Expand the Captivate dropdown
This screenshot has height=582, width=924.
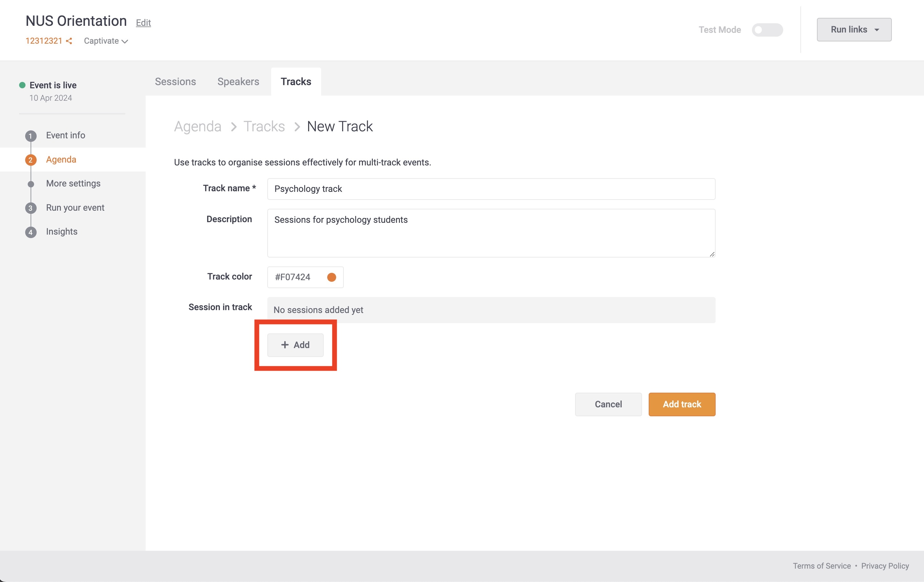pyautogui.click(x=106, y=41)
